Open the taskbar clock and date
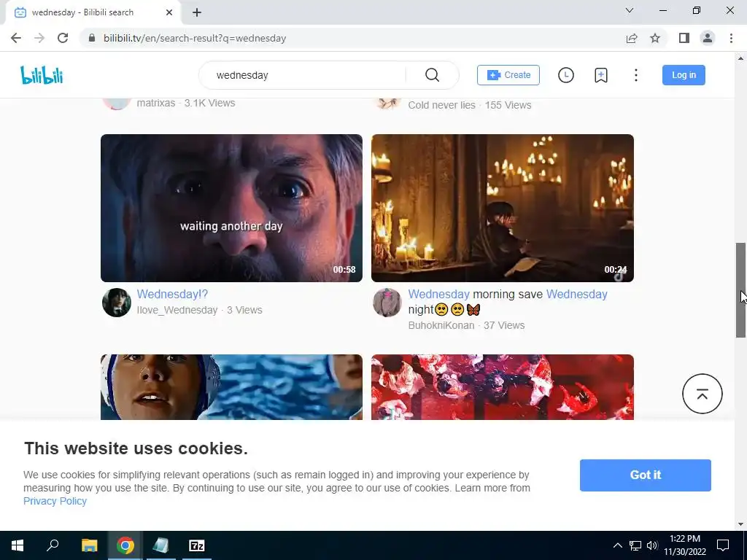 point(684,545)
